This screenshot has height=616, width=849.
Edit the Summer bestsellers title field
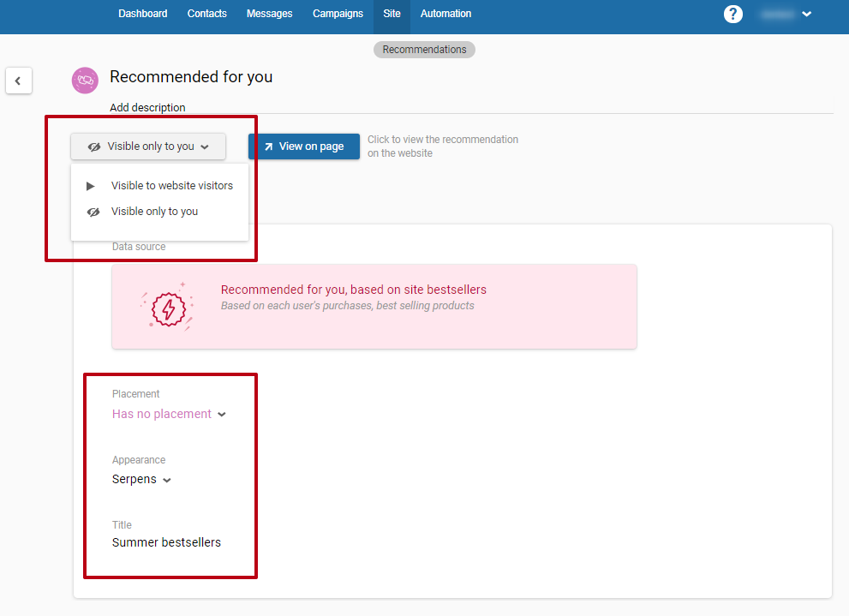point(166,542)
